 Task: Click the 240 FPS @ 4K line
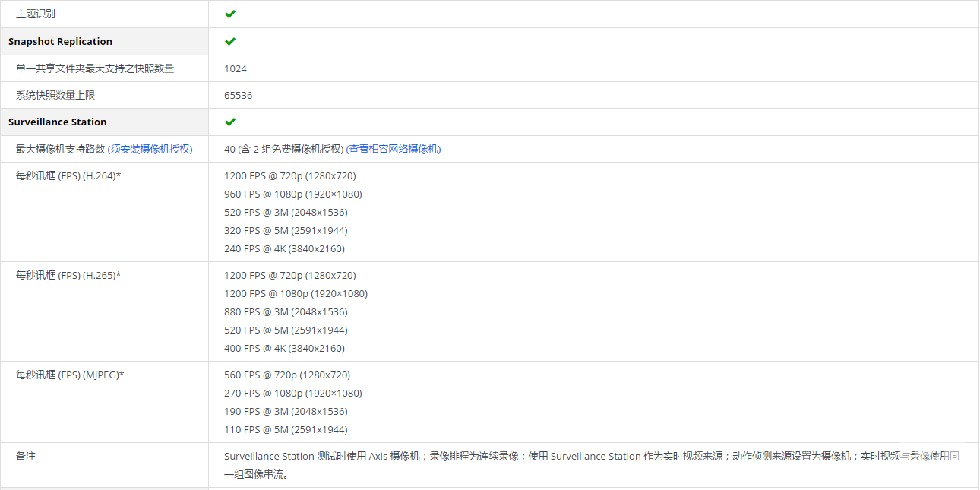click(284, 248)
